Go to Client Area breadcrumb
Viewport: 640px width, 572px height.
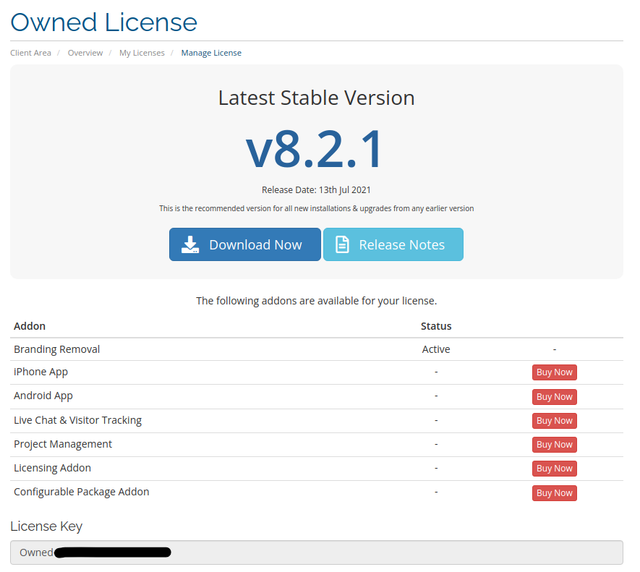31,53
